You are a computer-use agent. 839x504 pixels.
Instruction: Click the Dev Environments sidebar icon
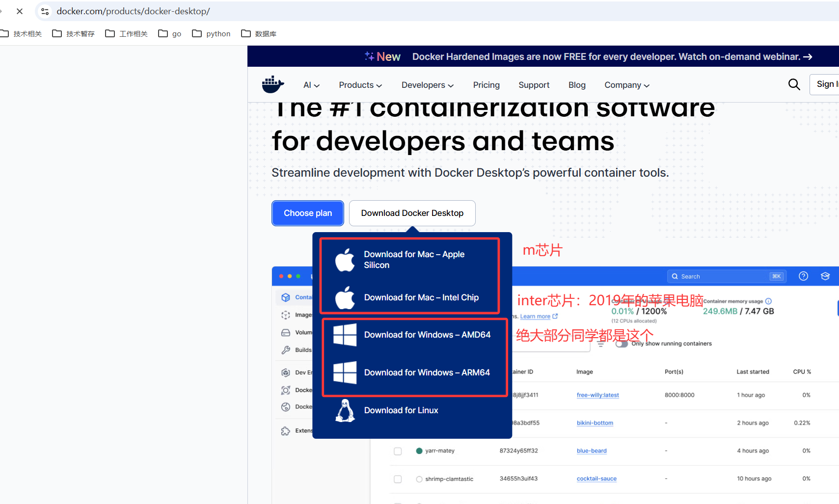286,372
